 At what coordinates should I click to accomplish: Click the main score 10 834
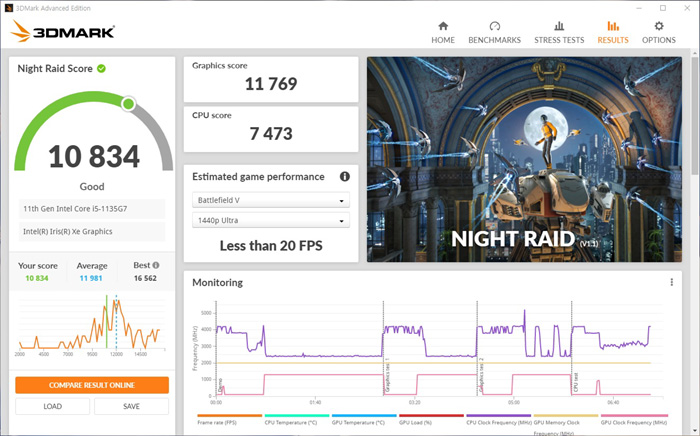click(94, 157)
